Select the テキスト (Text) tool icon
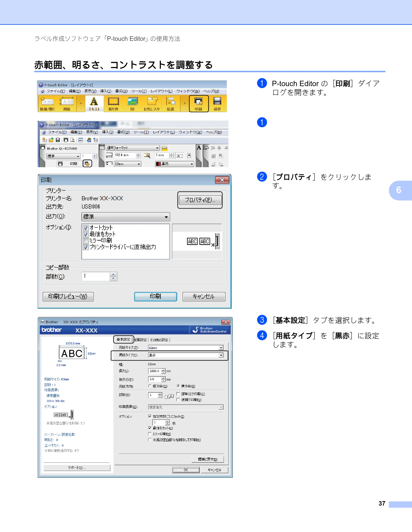The width and height of the screenshot is (412, 532). click(x=94, y=103)
